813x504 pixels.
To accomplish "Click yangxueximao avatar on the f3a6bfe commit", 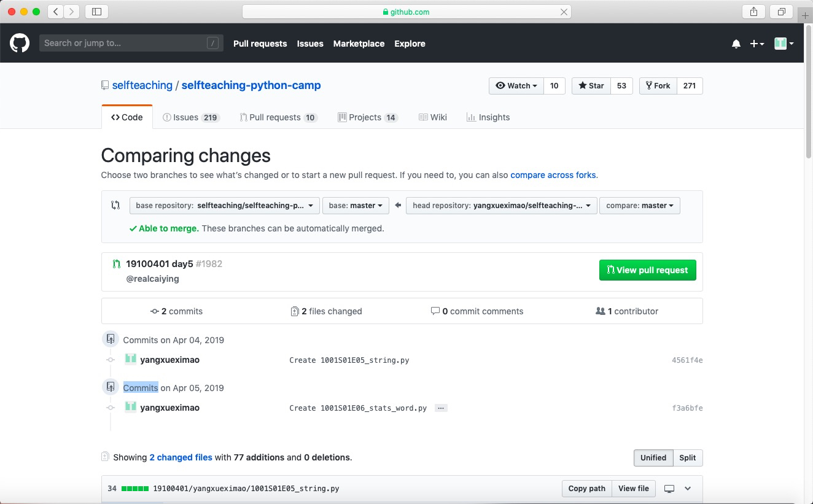I will pyautogui.click(x=130, y=407).
